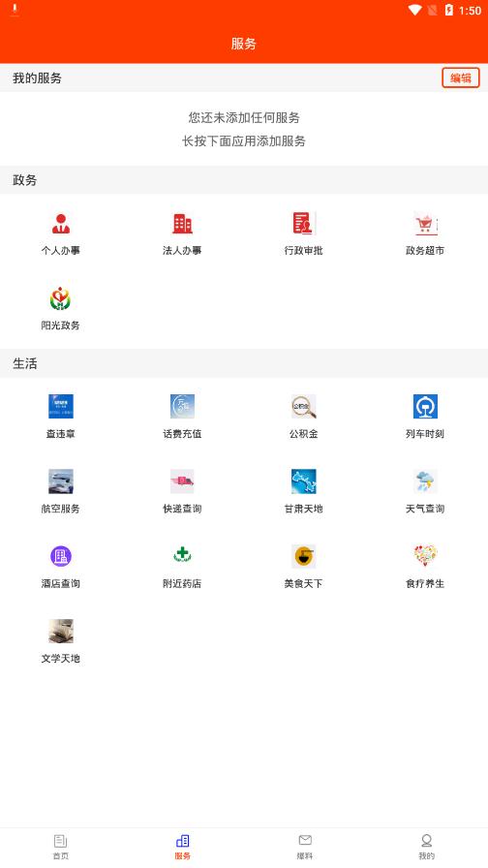The height and width of the screenshot is (868, 488).
Task: Open 文学天地 book icon
Action: (61, 631)
